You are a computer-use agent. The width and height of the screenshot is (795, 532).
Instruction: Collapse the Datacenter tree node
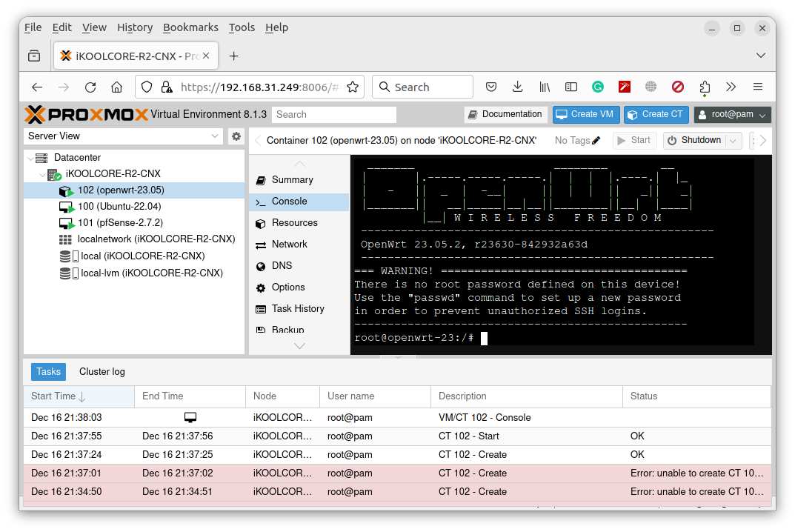[x=30, y=159]
